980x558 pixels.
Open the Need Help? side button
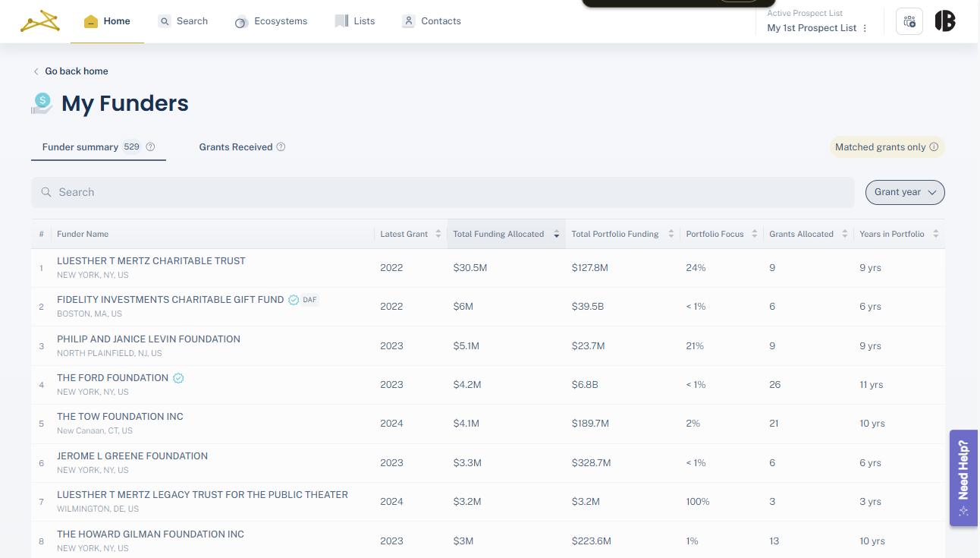[963, 478]
